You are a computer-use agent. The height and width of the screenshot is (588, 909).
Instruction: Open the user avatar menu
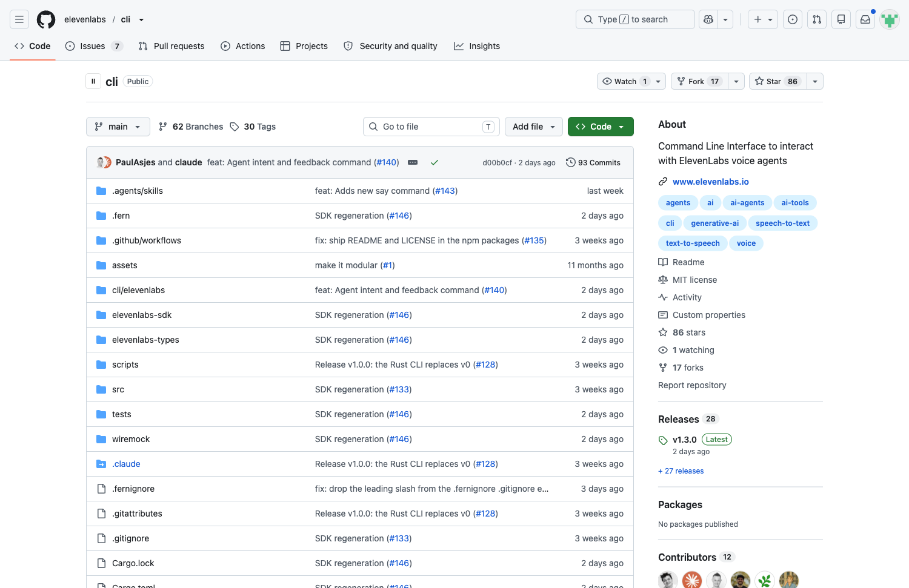tap(890, 19)
